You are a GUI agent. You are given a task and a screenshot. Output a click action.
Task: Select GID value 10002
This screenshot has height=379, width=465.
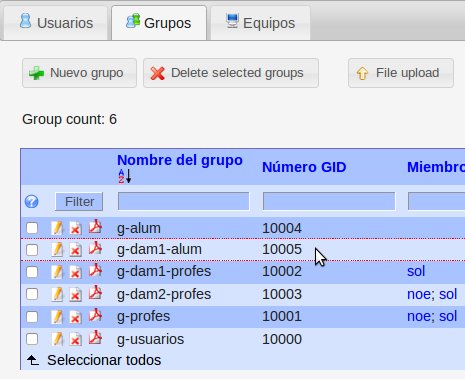pos(282,271)
